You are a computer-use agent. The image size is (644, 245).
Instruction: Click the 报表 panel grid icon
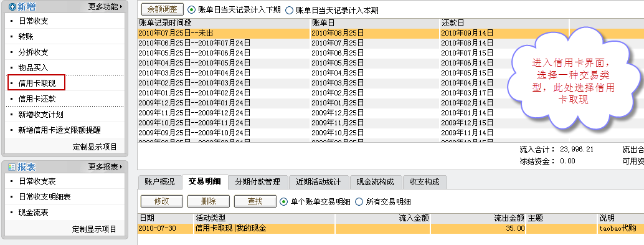coord(12,167)
